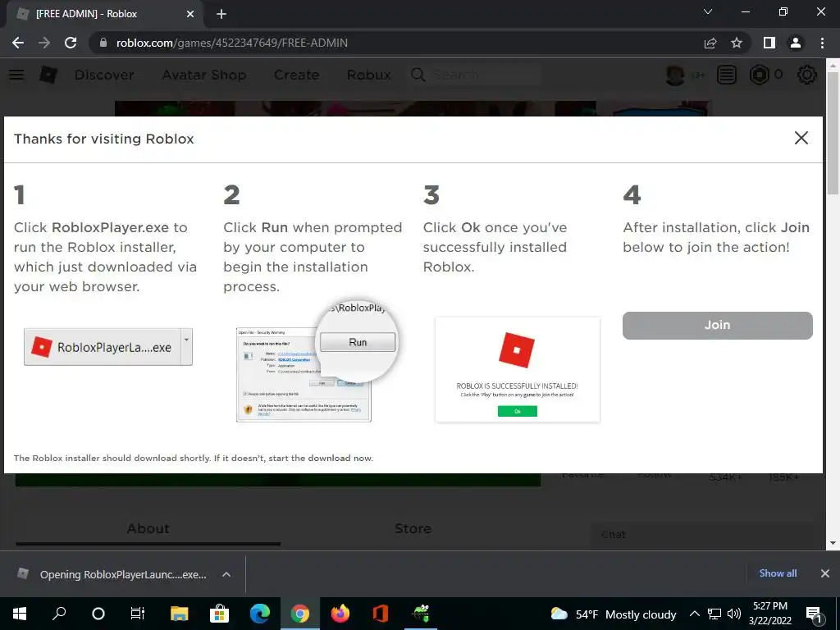Click the Run dialog illustration
This screenshot has width=840, height=630.
(316, 362)
